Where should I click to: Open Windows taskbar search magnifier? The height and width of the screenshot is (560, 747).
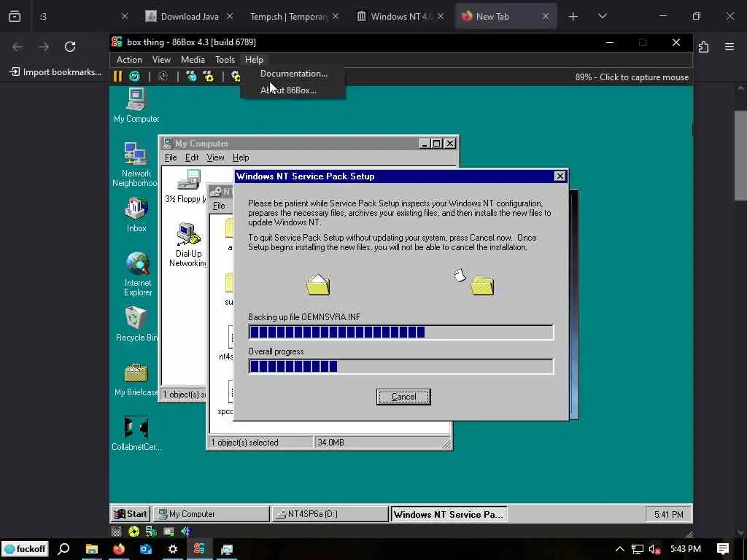pos(64,548)
